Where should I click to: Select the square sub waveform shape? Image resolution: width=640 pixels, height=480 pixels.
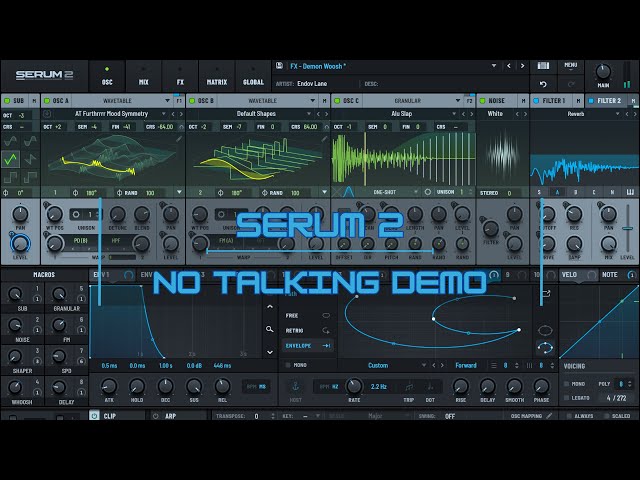10,177
